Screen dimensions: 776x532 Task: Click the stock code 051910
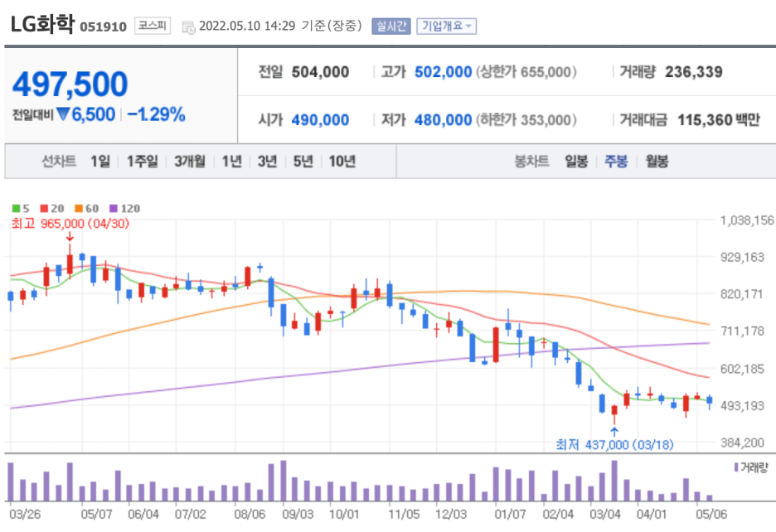104,27
